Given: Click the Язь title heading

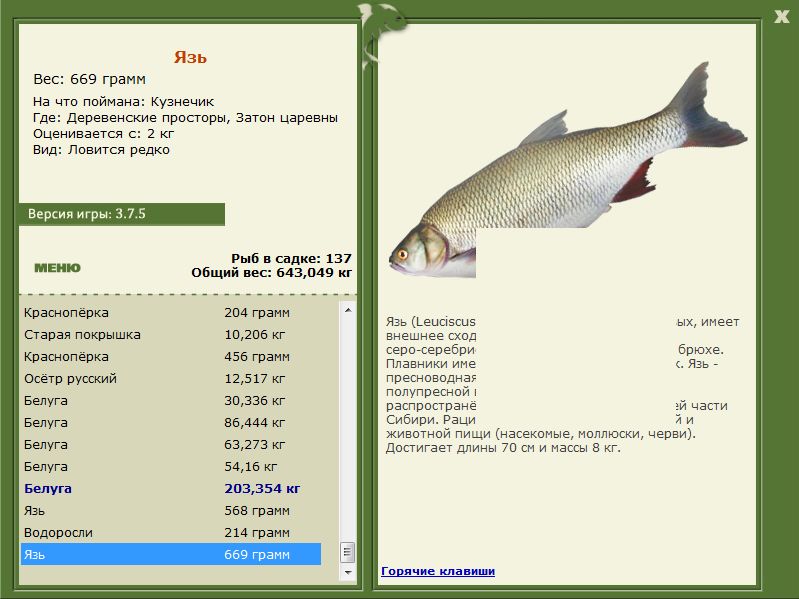Looking at the screenshot, I should (190, 57).
